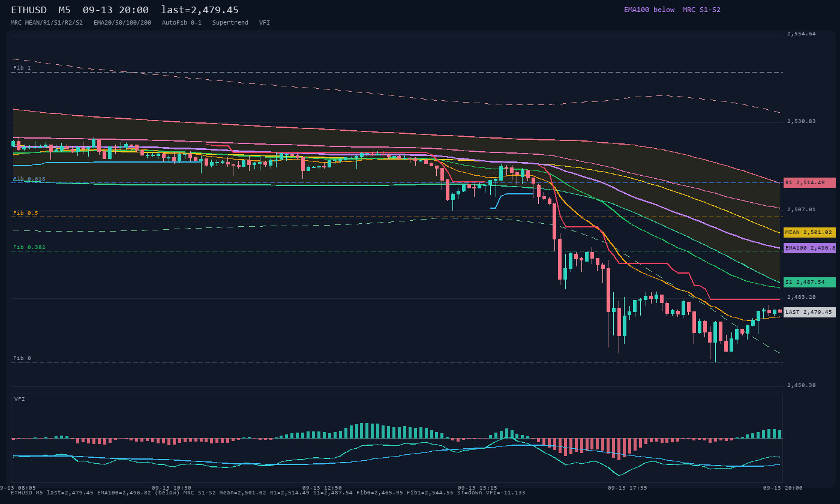
Task: Click the R1 2,514.49 price tag
Action: pos(809,182)
